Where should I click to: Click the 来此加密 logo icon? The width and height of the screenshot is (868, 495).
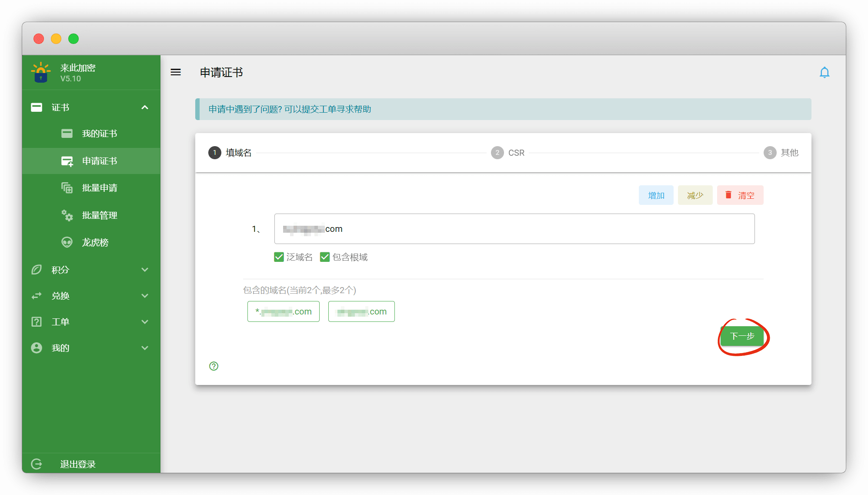tap(41, 73)
